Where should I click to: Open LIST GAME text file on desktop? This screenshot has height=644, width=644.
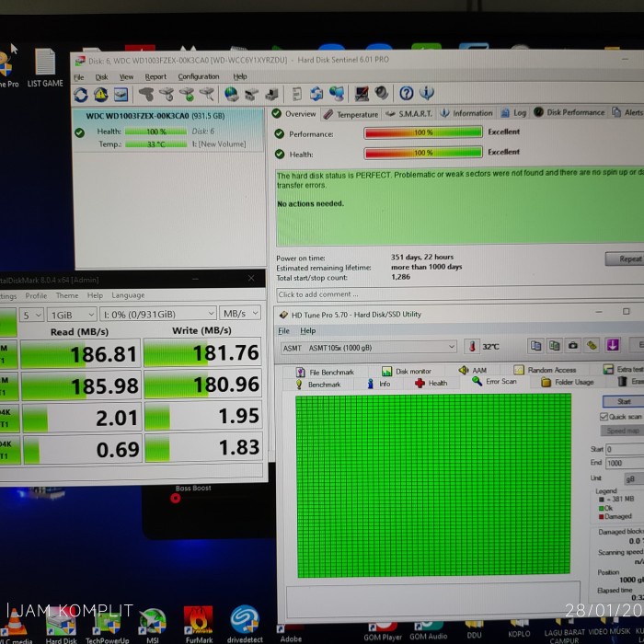tap(45, 67)
